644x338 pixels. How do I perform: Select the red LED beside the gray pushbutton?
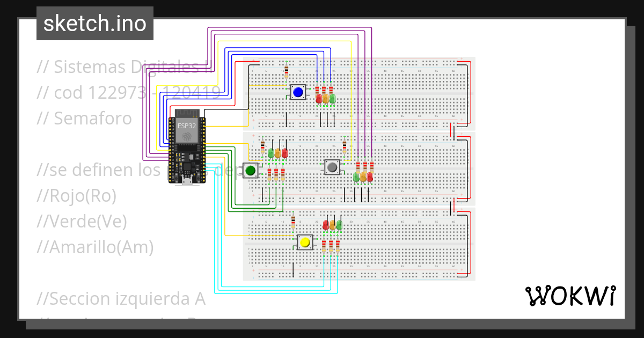pyautogui.click(x=370, y=177)
